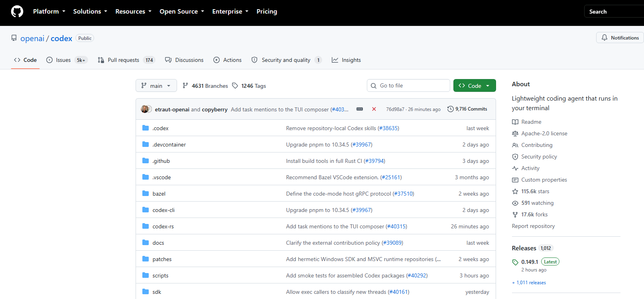644x299 pixels.
Task: Open the copyberry author link
Action: [x=215, y=109]
